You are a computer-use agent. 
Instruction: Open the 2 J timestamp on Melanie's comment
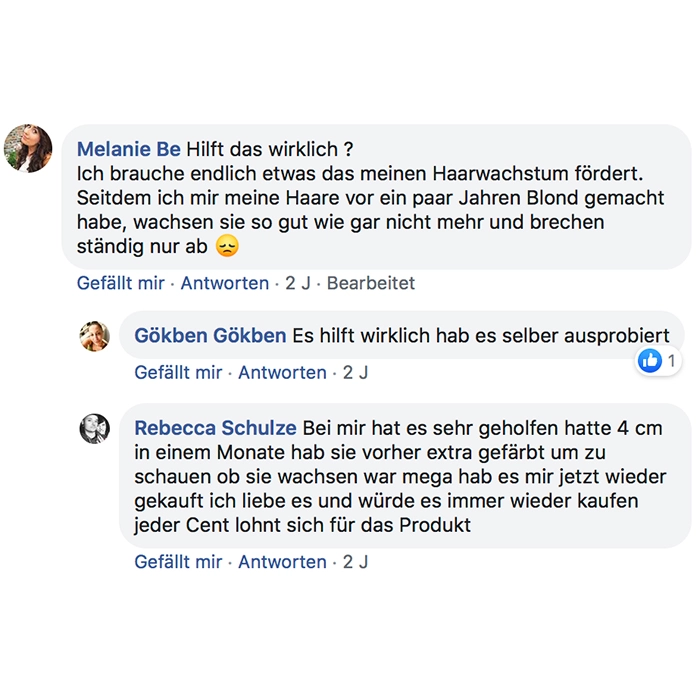coord(298,283)
